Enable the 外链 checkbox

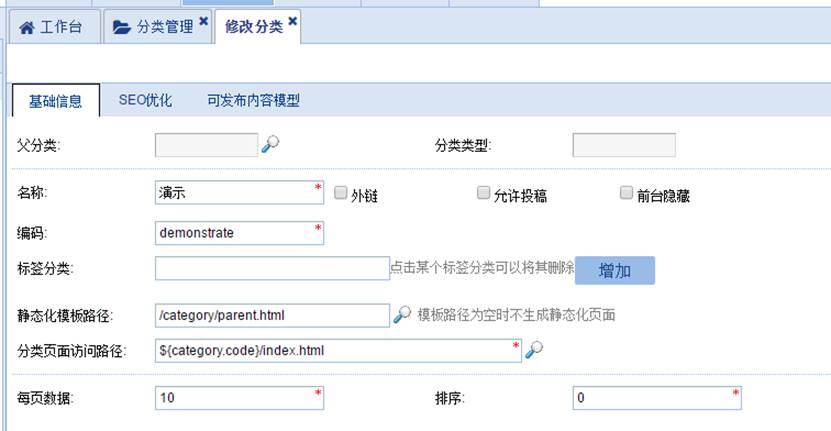click(x=341, y=193)
